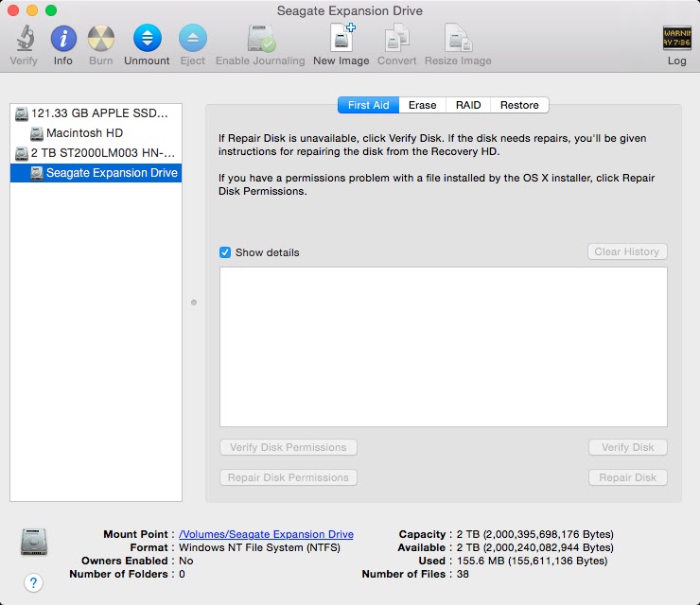
Task: Click the yellow minimize window button
Action: point(32,10)
